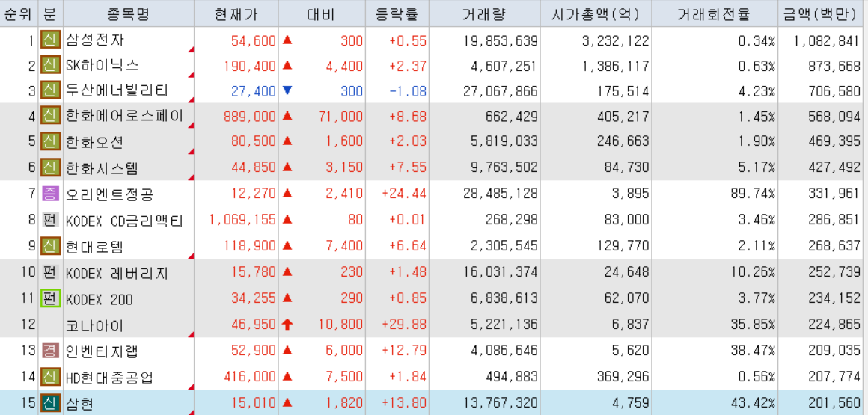Click the 신 badge beside 두산에너빌리티
This screenshot has width=868, height=415.
[x=50, y=90]
